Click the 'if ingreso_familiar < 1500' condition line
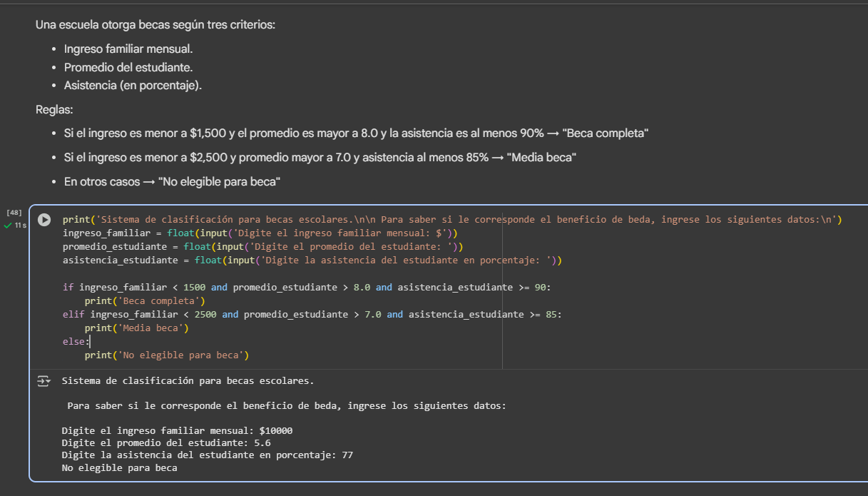868x496 pixels. [x=307, y=288]
